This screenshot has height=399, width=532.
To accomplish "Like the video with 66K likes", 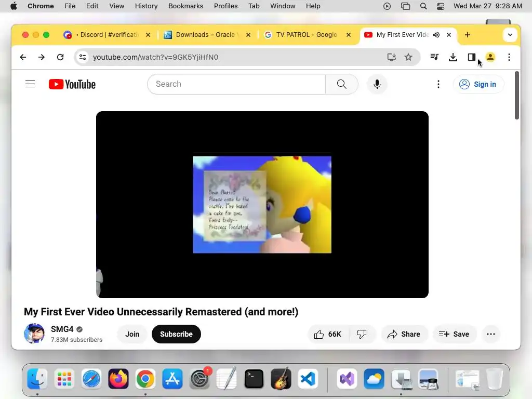I will [327, 334].
